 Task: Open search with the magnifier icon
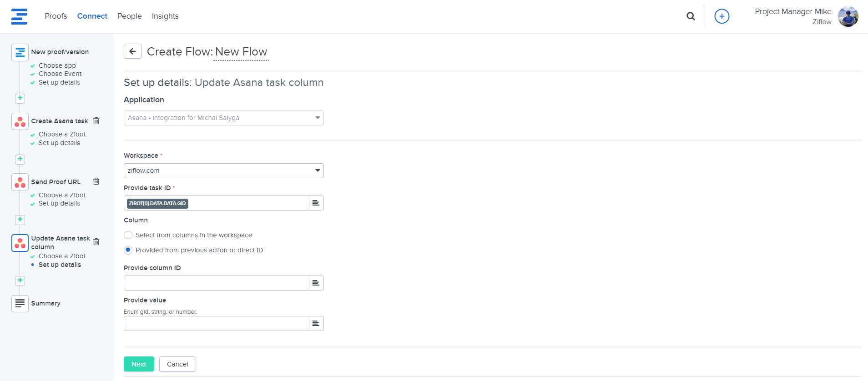tap(691, 16)
